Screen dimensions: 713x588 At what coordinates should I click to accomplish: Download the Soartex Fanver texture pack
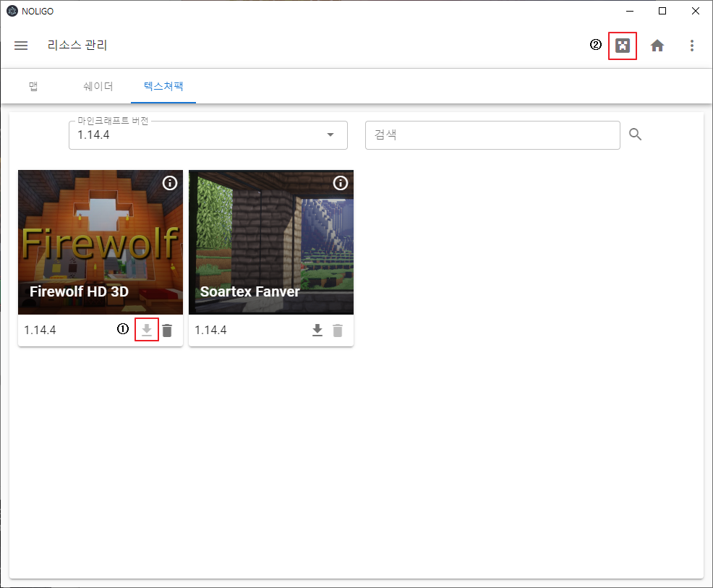(x=317, y=330)
